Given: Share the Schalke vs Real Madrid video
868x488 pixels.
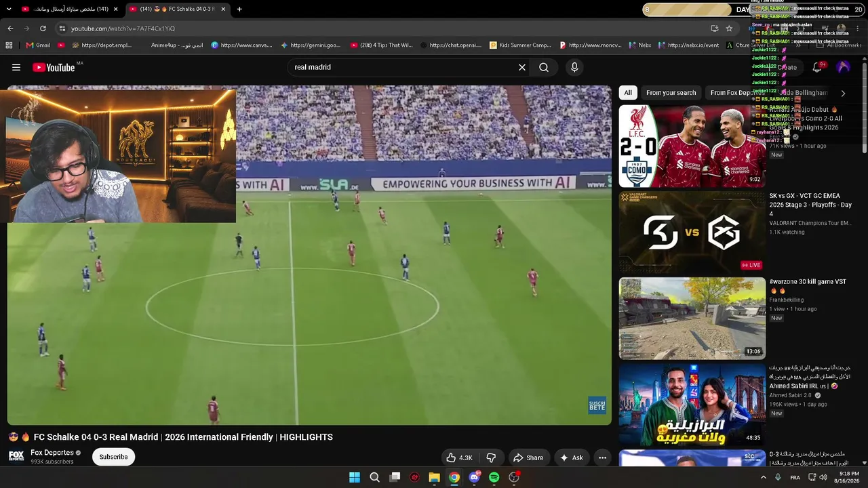Looking at the screenshot, I should click(528, 457).
